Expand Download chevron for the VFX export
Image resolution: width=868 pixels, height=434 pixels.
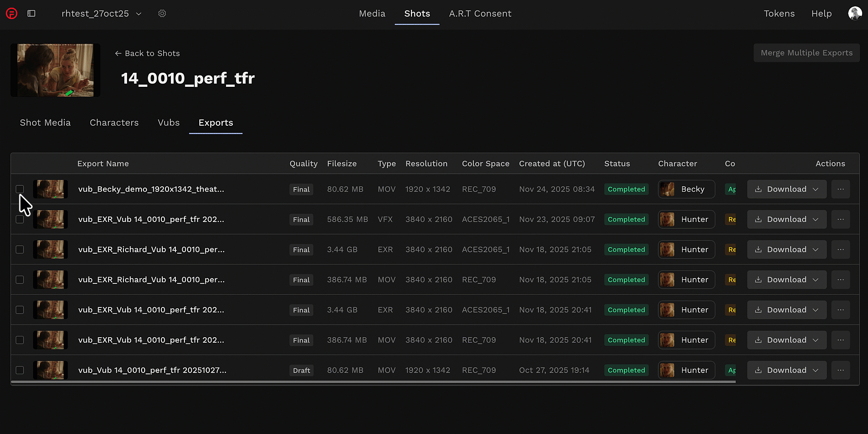(816, 219)
